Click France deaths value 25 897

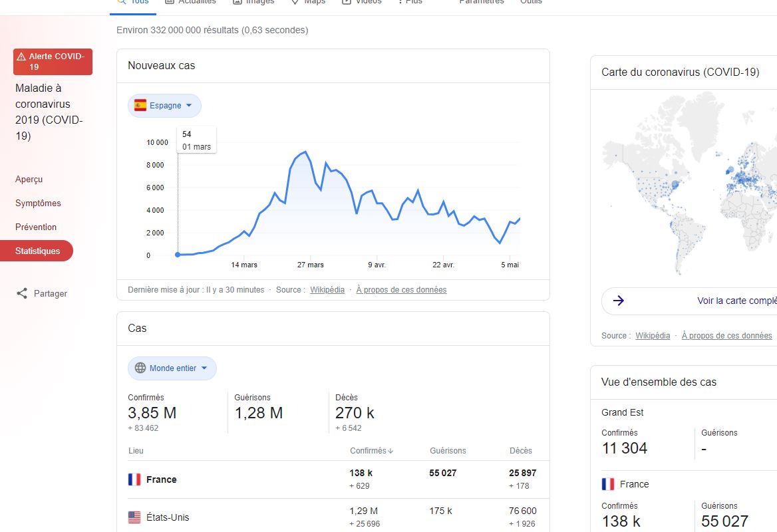pos(523,473)
